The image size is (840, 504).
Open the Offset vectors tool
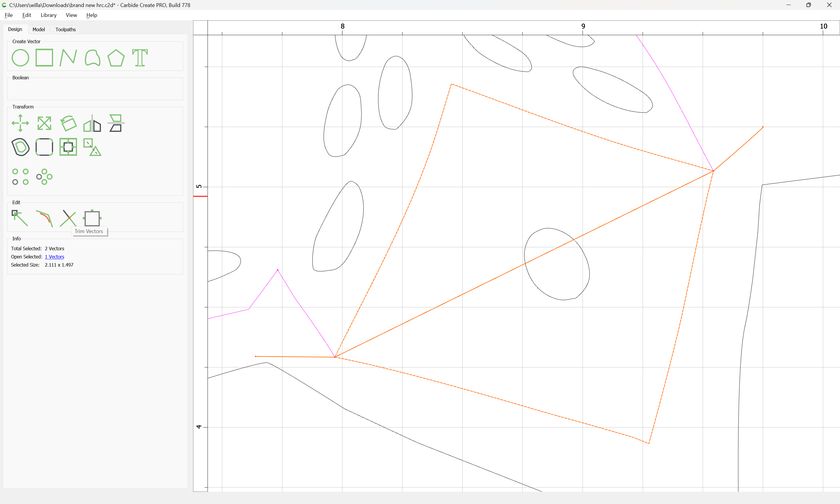(20, 147)
